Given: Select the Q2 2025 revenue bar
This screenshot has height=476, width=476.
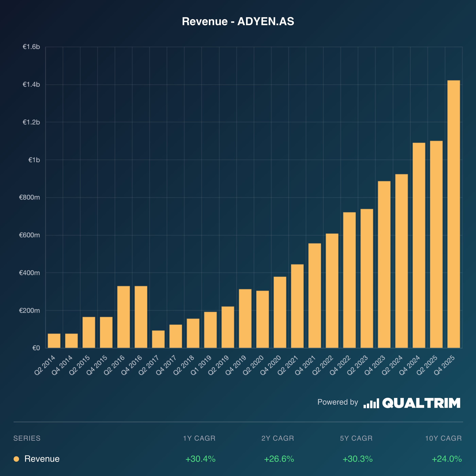Looking at the screenshot, I should coord(436,244).
